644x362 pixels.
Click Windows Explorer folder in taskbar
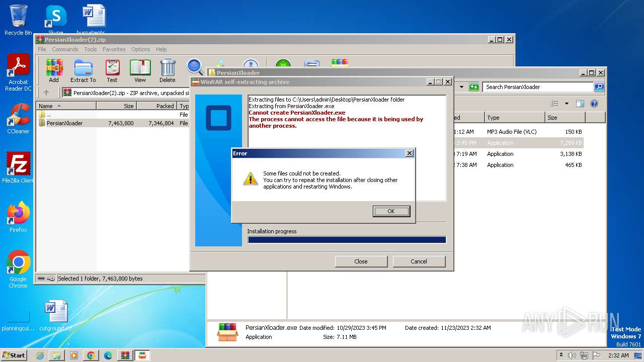click(x=57, y=355)
